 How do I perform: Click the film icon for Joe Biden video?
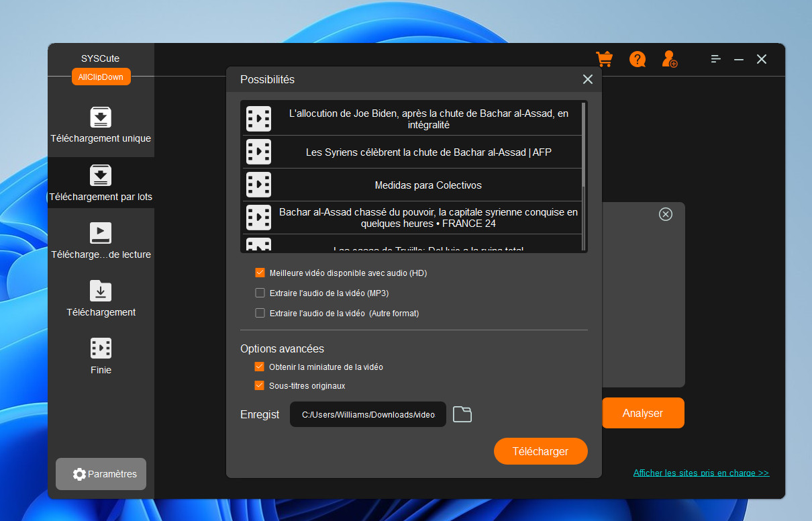(258, 119)
